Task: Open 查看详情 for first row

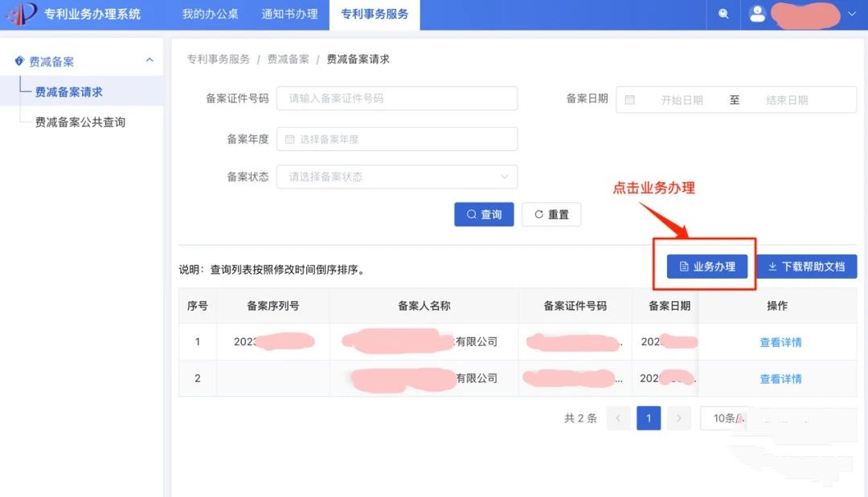Action: point(780,342)
